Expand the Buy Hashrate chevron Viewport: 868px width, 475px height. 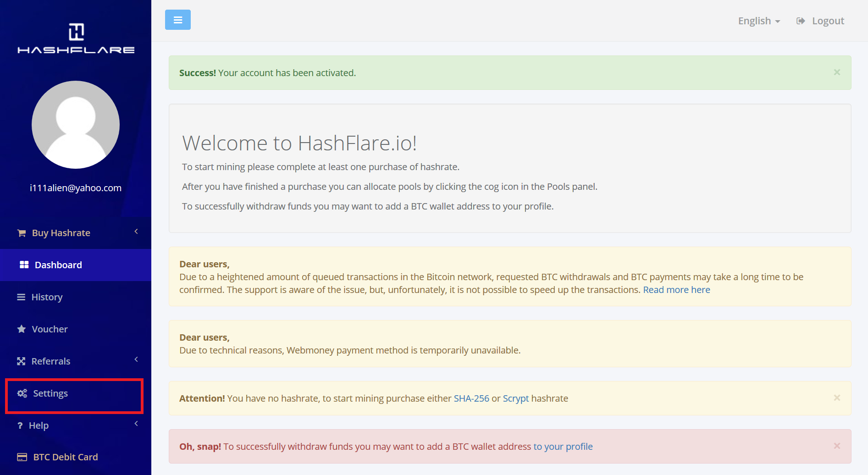(136, 232)
